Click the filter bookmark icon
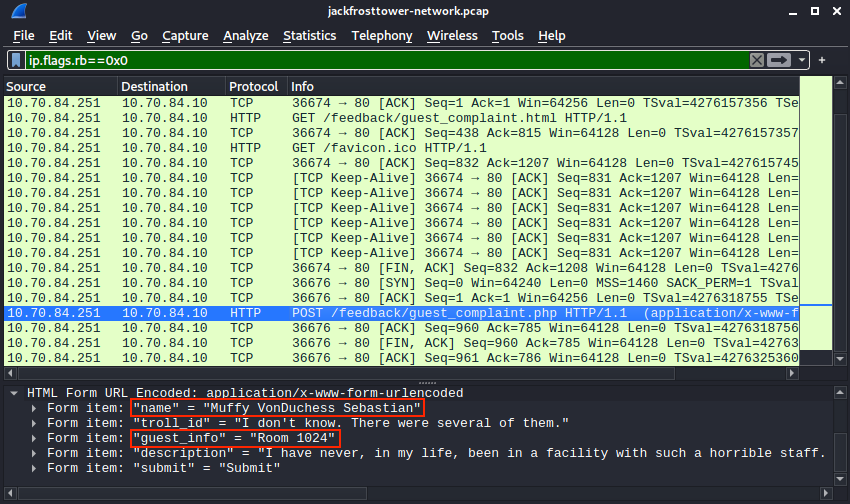Viewport: 850px width, 504px height. point(16,60)
